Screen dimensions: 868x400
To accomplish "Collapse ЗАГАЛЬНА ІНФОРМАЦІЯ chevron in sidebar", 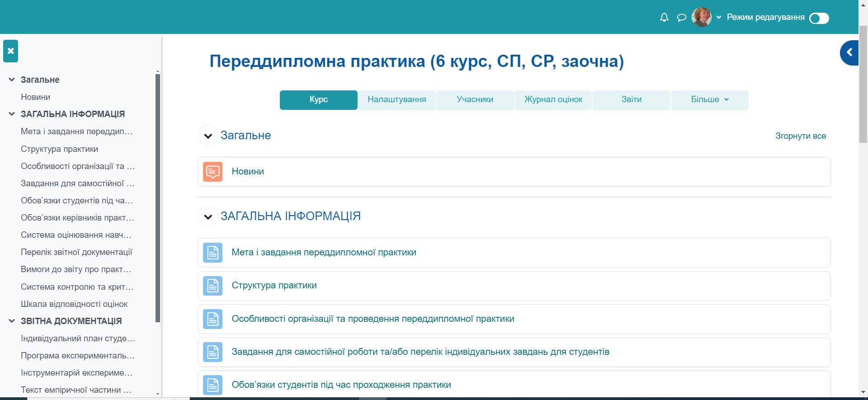I will point(12,114).
